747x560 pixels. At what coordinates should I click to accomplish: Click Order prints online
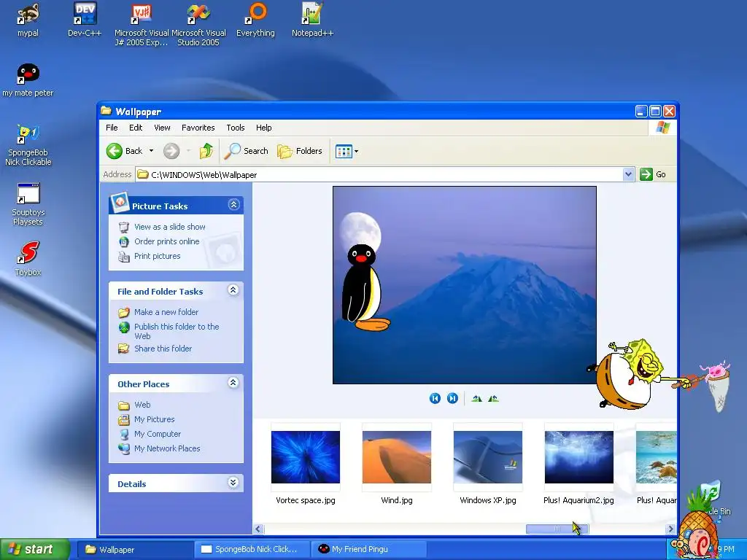coord(167,241)
